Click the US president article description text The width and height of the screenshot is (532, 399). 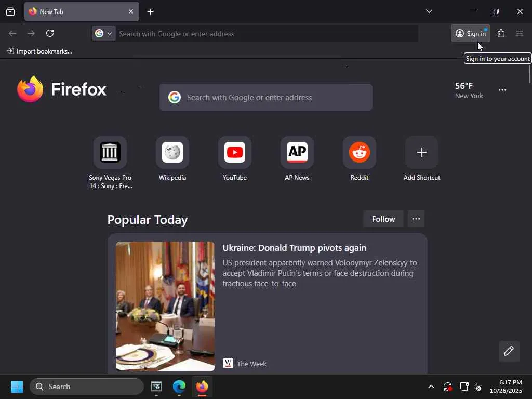[x=320, y=273]
